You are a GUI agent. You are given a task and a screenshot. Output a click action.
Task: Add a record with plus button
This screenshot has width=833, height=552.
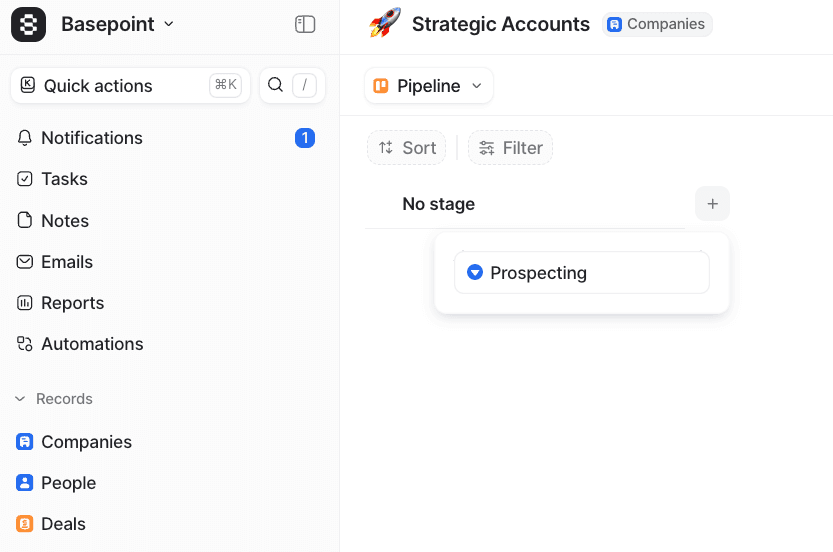(712, 204)
